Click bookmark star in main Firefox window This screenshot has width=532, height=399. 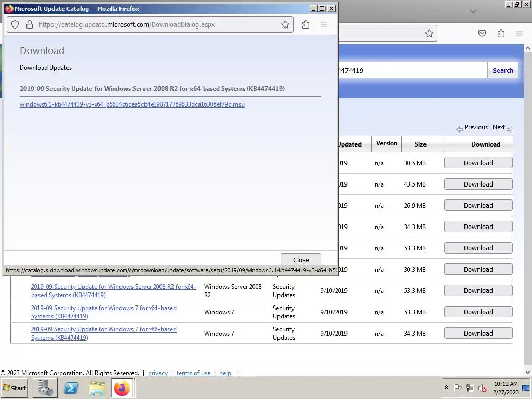[429, 33]
